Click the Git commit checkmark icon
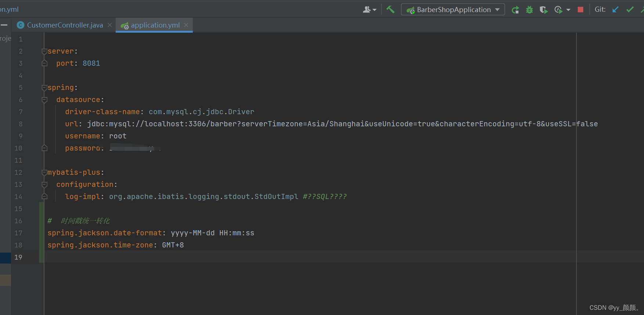This screenshot has height=315, width=644. click(x=630, y=10)
